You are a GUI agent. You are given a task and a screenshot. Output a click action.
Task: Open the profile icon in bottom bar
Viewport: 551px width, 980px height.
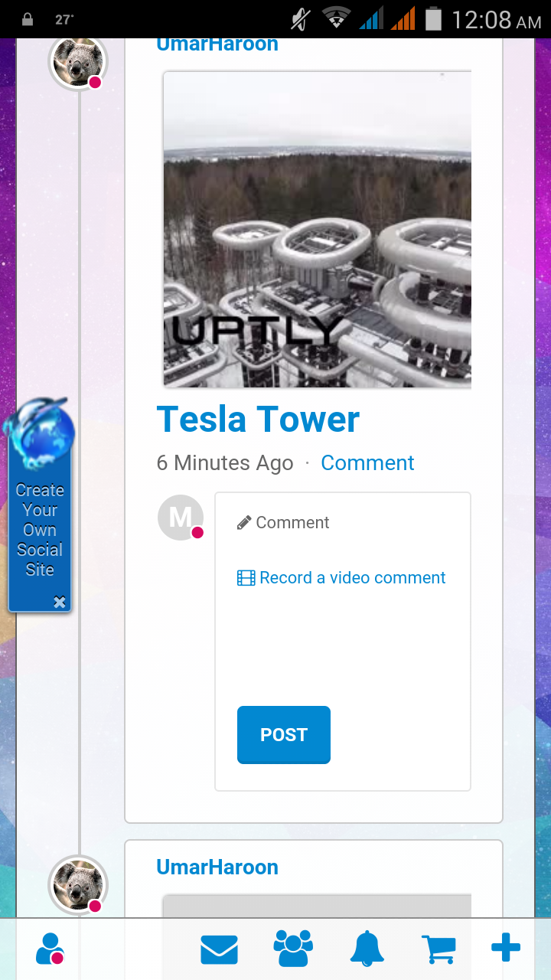pos(50,949)
